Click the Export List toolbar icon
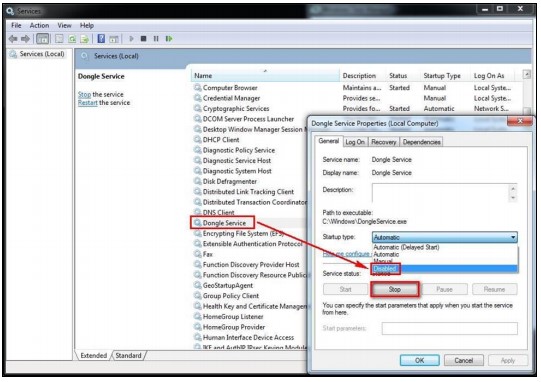 tap(85, 39)
